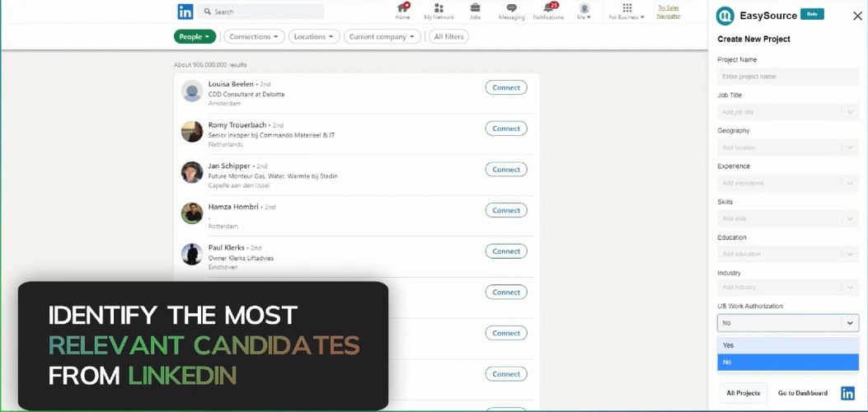Viewport: 868px width, 412px height.
Task: Collapse the US Work Authorization dropdown arrow
Action: tap(850, 323)
